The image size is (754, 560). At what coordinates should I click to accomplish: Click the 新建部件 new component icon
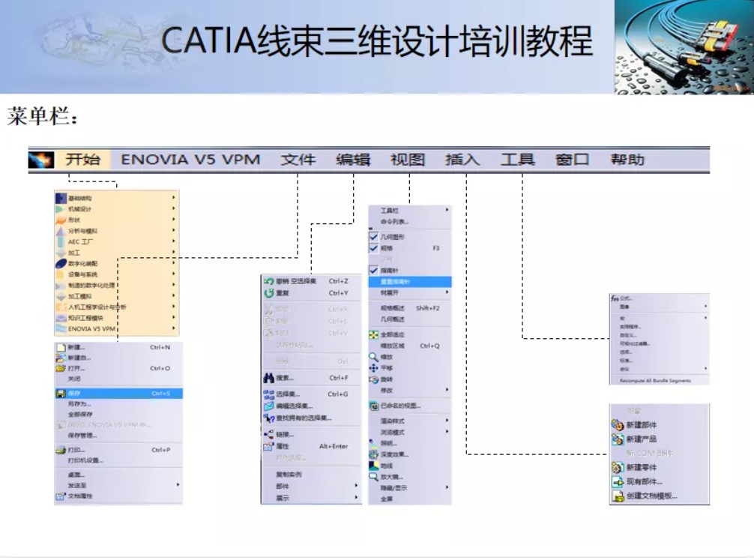616,424
